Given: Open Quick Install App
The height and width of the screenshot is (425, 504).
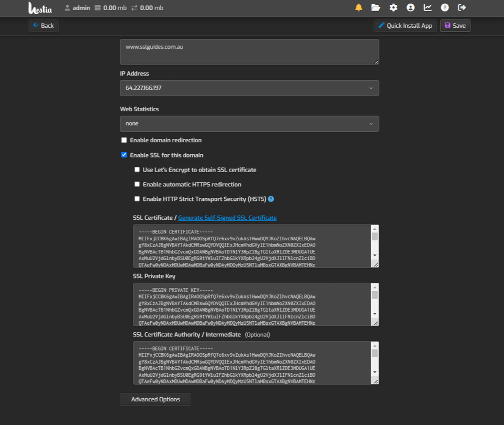Looking at the screenshot, I should (404, 25).
